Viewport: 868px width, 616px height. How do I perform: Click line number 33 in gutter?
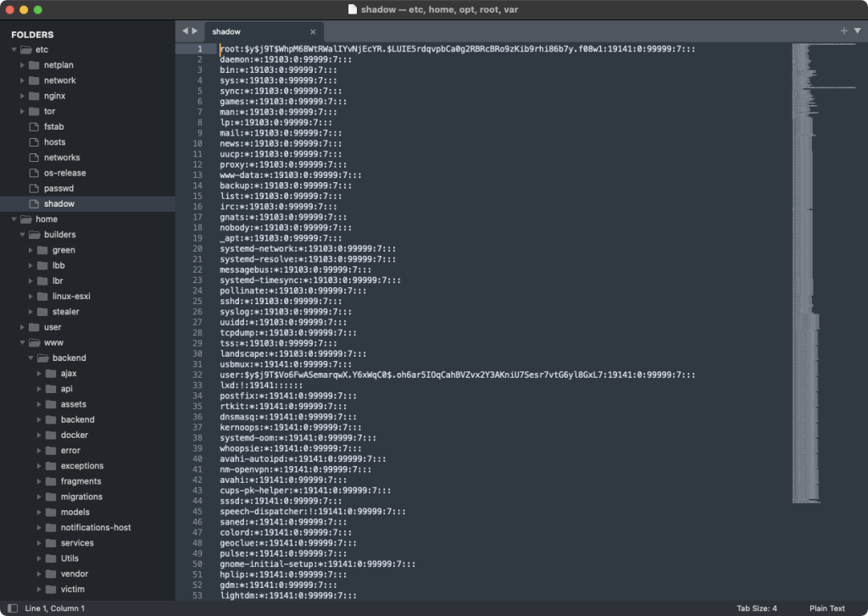point(198,384)
